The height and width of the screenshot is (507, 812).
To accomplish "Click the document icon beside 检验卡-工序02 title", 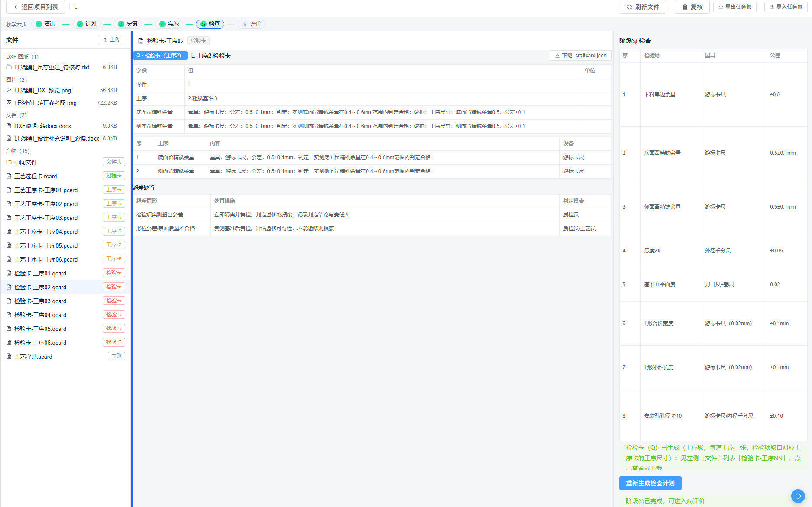I will coord(140,41).
